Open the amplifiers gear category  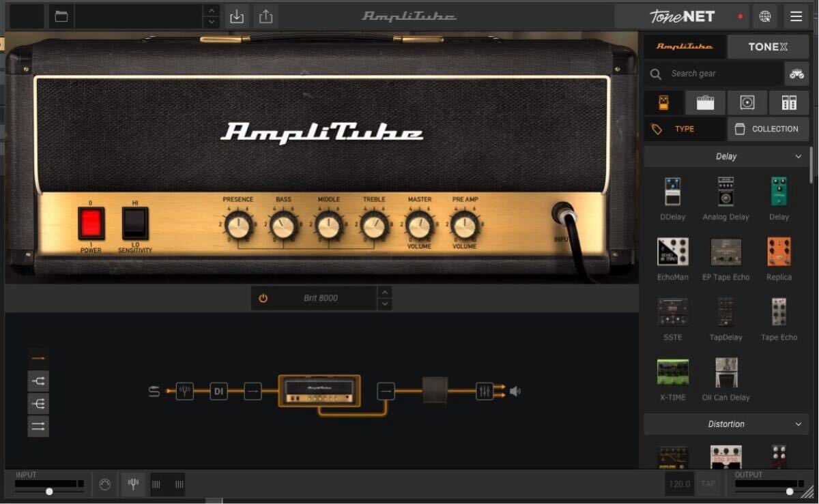tap(704, 102)
